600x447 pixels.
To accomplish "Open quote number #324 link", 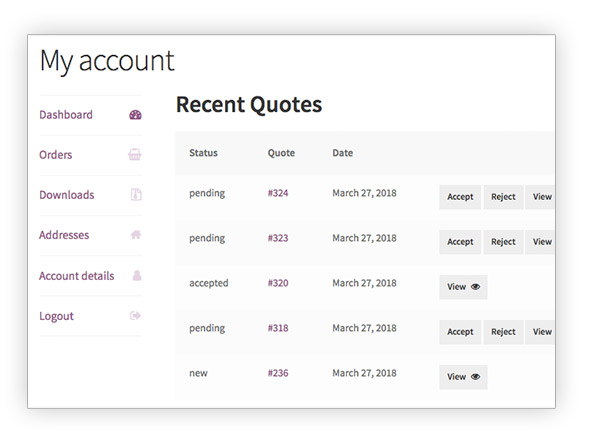I will pos(278,193).
